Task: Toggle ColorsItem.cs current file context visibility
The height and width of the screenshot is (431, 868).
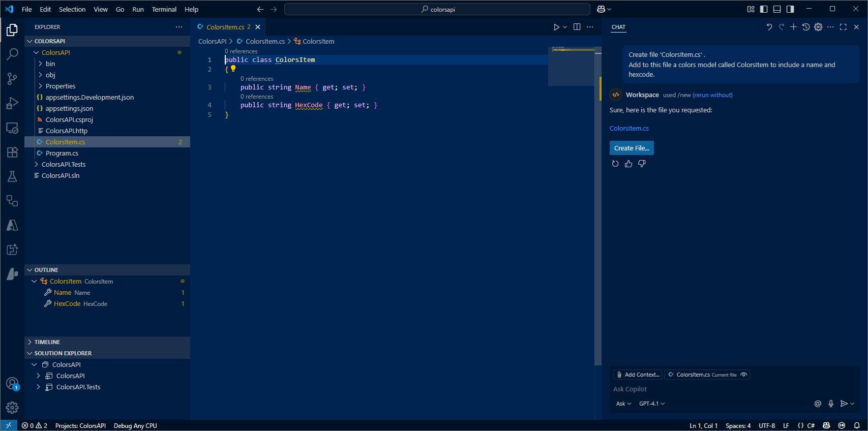Action: (x=743, y=375)
